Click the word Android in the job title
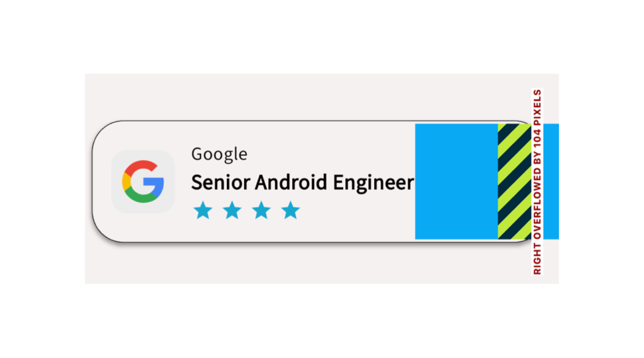The height and width of the screenshot is (358, 644). [x=291, y=182]
